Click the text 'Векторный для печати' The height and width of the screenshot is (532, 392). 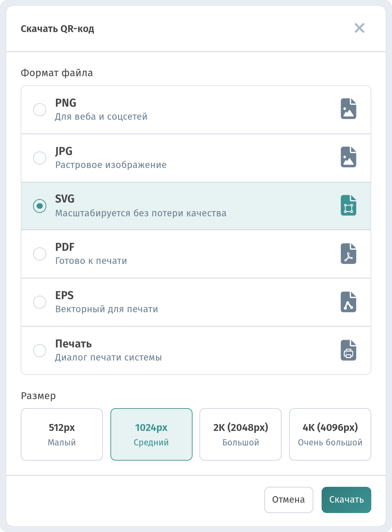107,309
